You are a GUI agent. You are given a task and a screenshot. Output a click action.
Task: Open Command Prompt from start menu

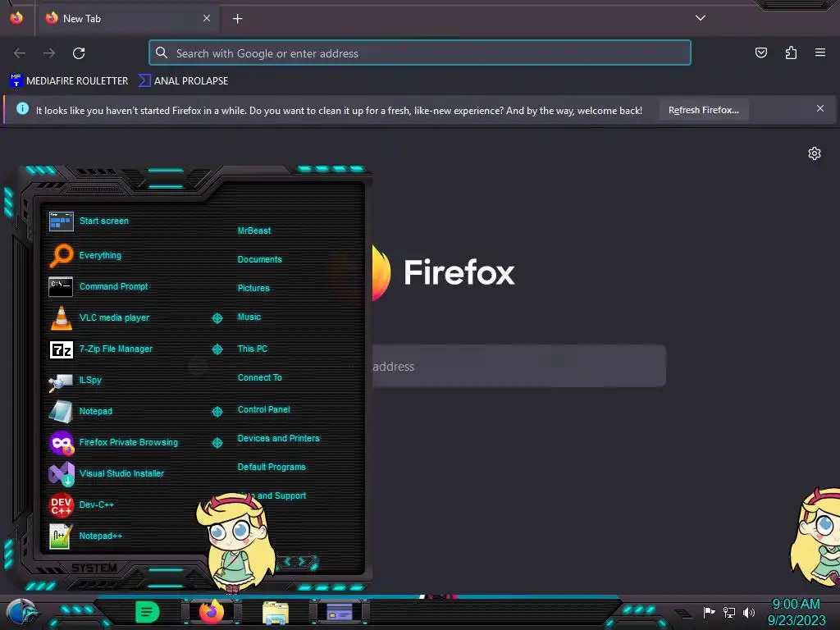tap(113, 286)
